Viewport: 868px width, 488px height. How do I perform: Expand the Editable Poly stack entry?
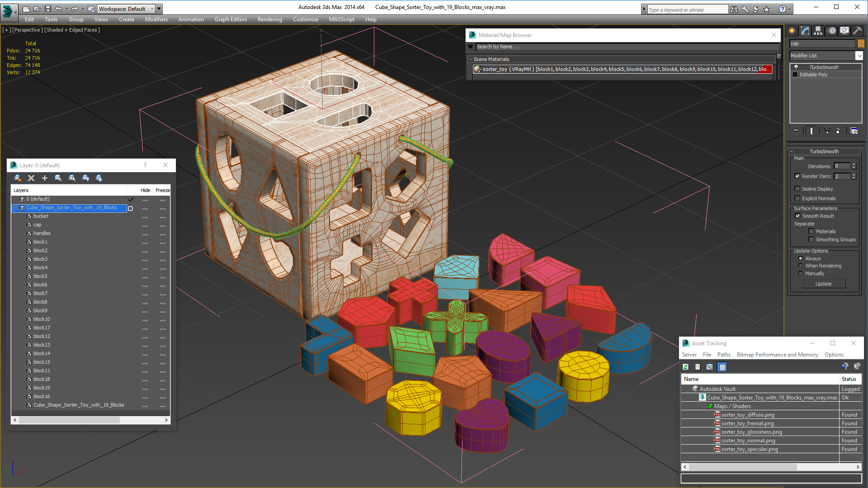[795, 75]
